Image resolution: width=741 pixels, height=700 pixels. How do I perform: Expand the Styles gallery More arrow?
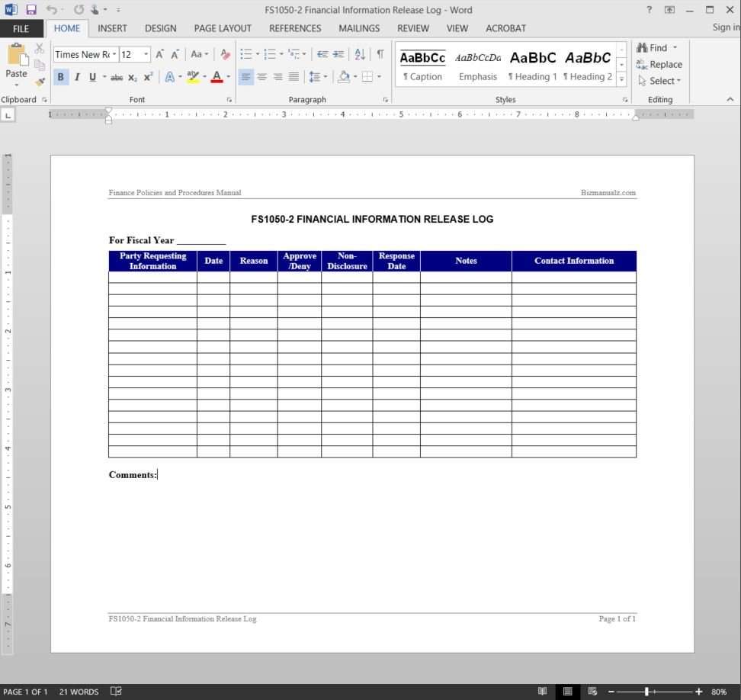[x=622, y=79]
